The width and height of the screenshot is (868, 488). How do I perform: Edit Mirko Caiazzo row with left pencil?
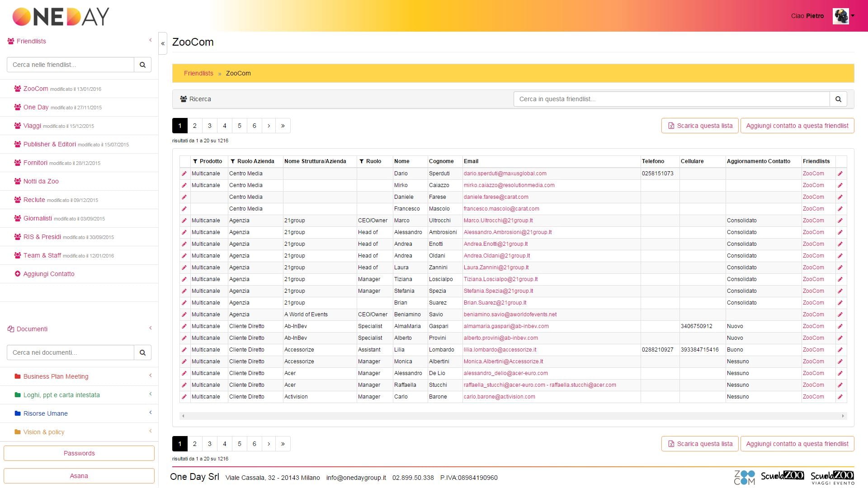tap(184, 185)
